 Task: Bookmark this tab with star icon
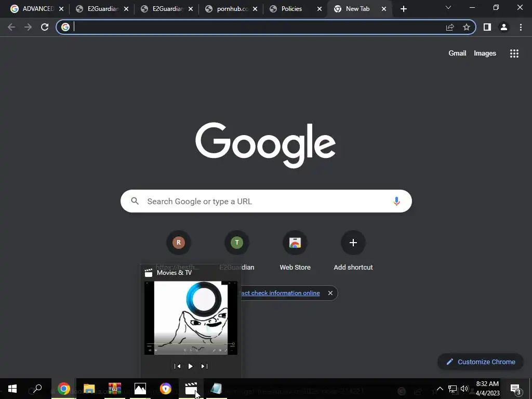tap(467, 27)
